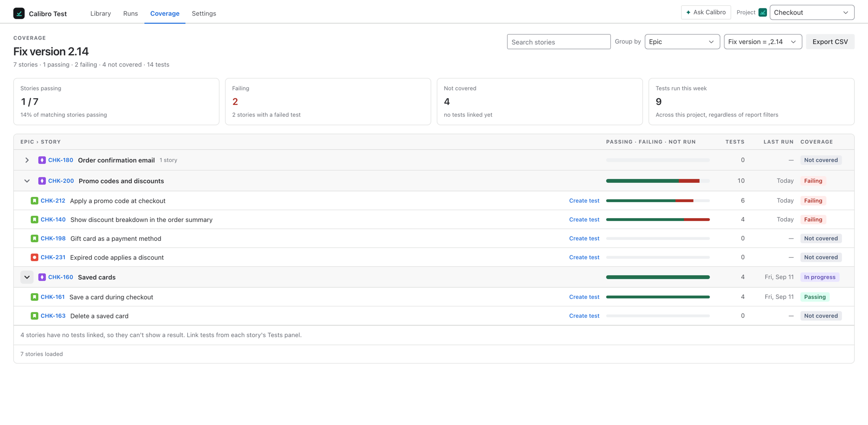Create test for Delete a saved card
Image resolution: width=868 pixels, height=425 pixels.
point(584,316)
